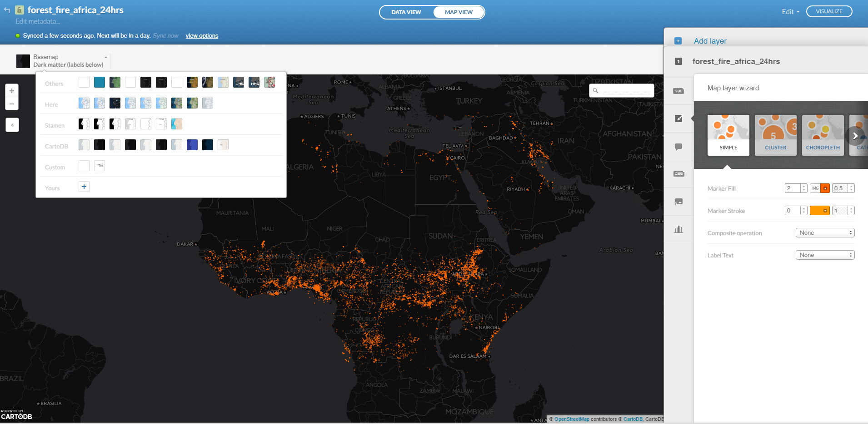The width and height of the screenshot is (868, 424).
Task: Switch the view toggle to DATA VIEW
Action: pos(406,12)
